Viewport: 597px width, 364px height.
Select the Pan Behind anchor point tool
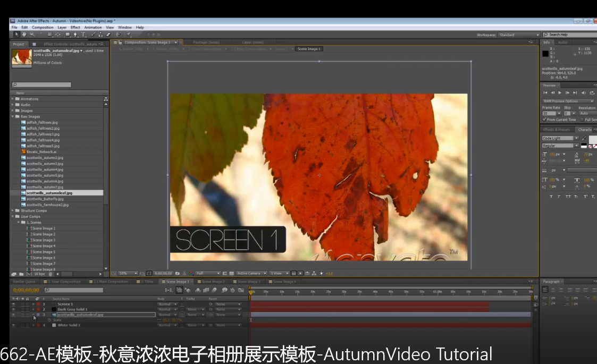pyautogui.click(x=58, y=34)
